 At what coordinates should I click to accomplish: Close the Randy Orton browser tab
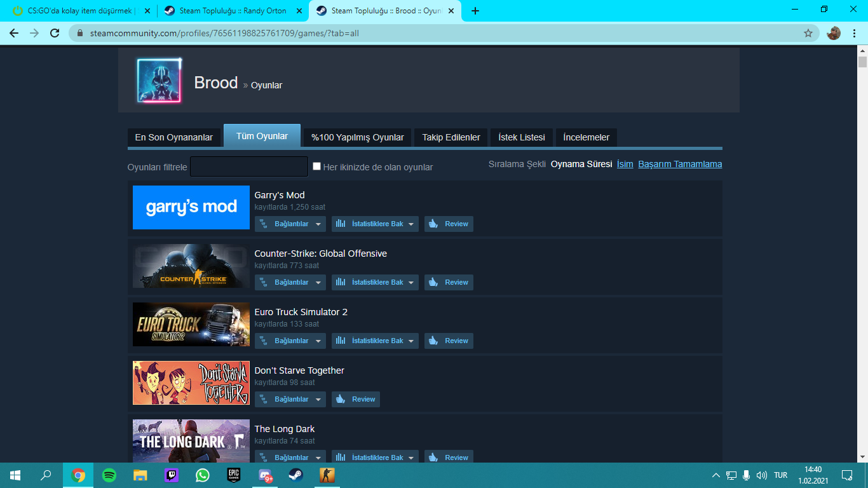coord(298,11)
